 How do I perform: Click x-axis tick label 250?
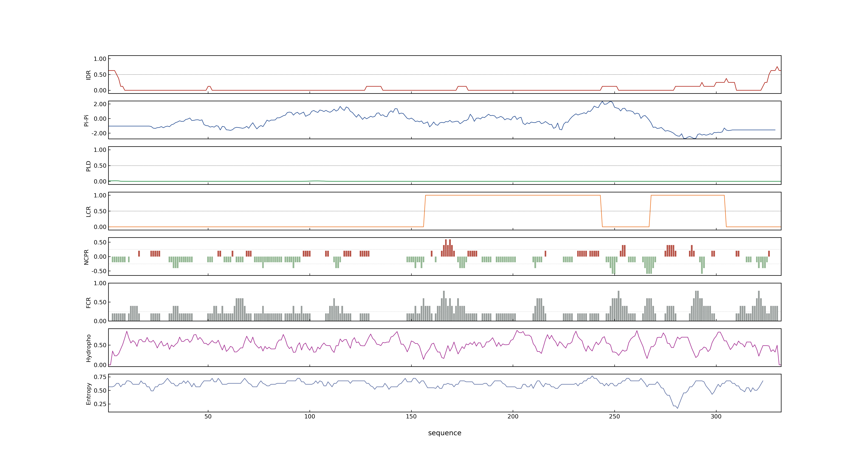pos(614,416)
